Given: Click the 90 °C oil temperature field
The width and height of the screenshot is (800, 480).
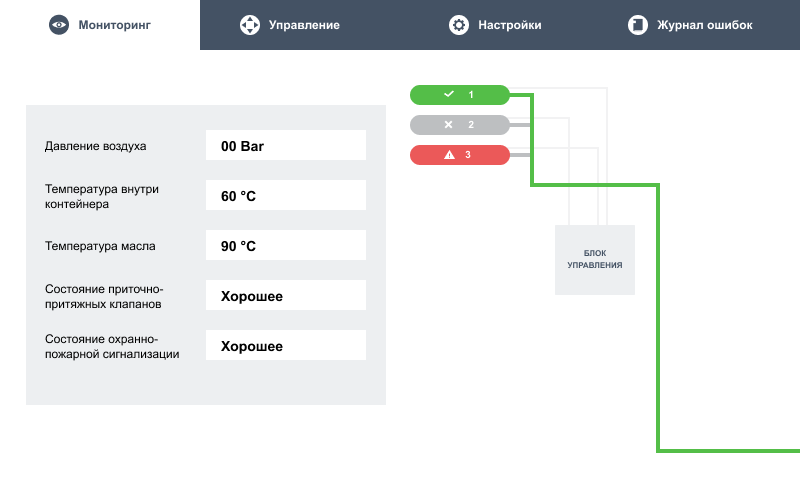Looking at the screenshot, I should click(286, 245).
